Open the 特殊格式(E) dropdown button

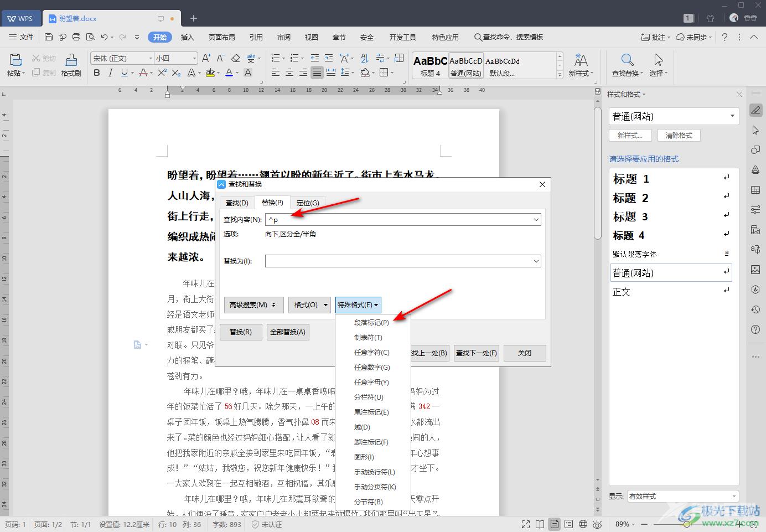[358, 305]
